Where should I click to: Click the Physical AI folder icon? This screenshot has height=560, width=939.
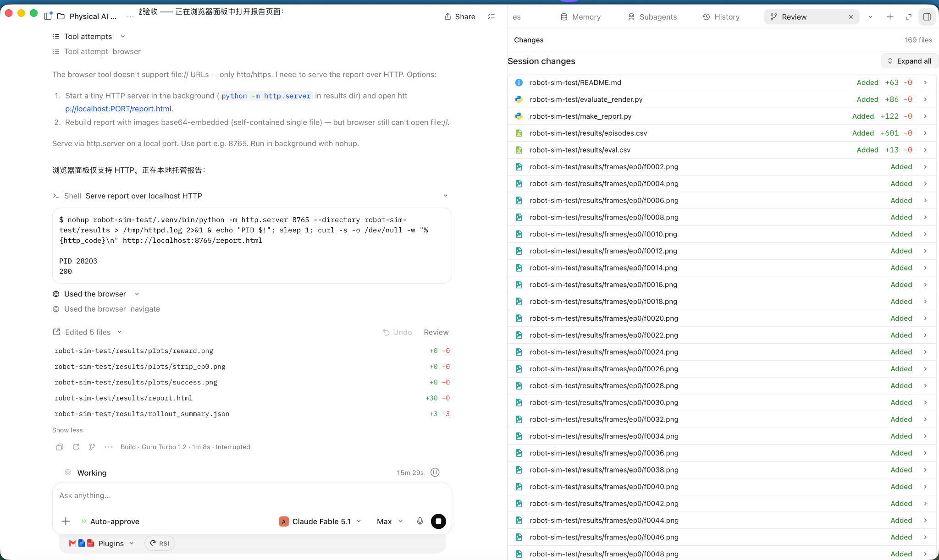point(61,16)
